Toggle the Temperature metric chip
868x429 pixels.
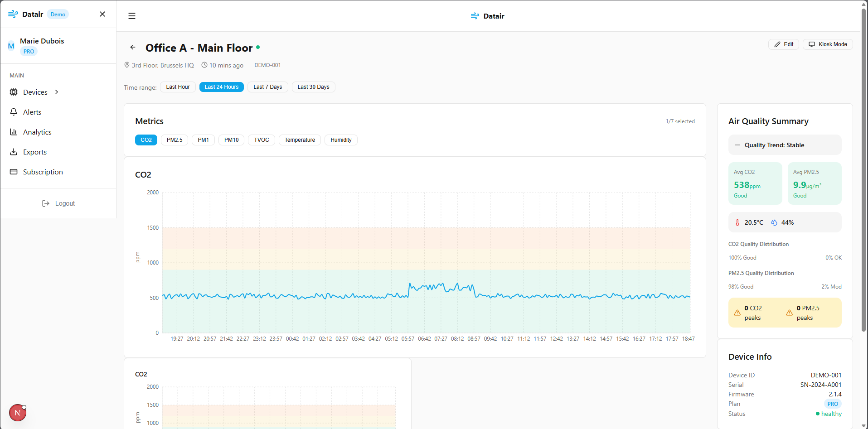(x=300, y=140)
